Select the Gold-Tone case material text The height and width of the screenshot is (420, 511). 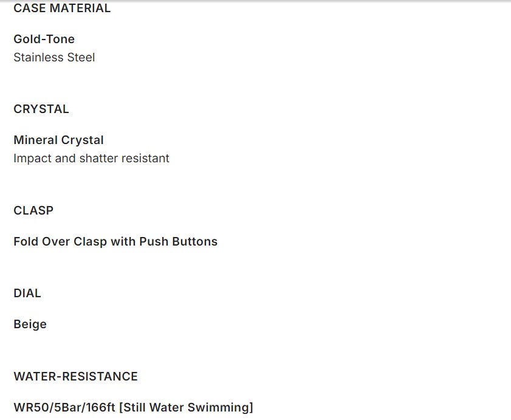(x=44, y=39)
